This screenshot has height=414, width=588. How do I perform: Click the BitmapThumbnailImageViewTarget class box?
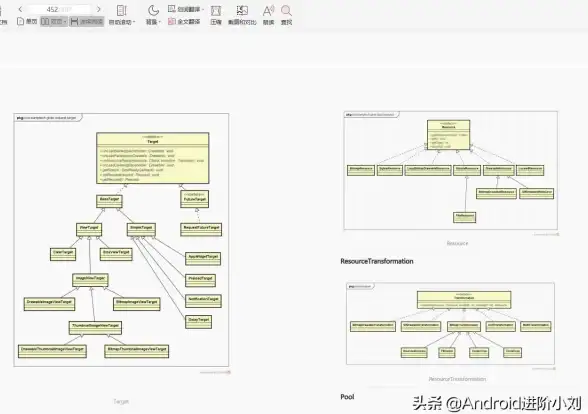pyautogui.click(x=136, y=351)
